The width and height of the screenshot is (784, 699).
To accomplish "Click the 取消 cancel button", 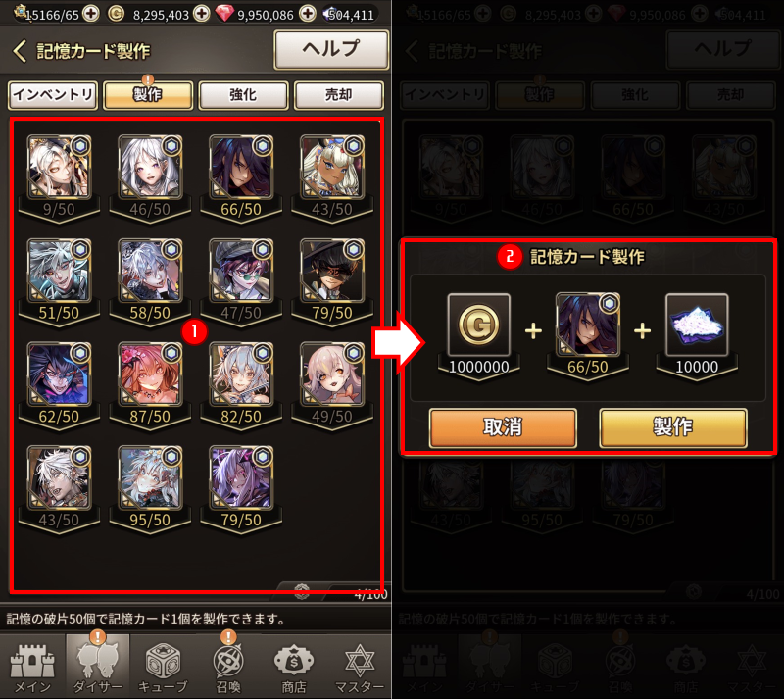I will pyautogui.click(x=503, y=427).
